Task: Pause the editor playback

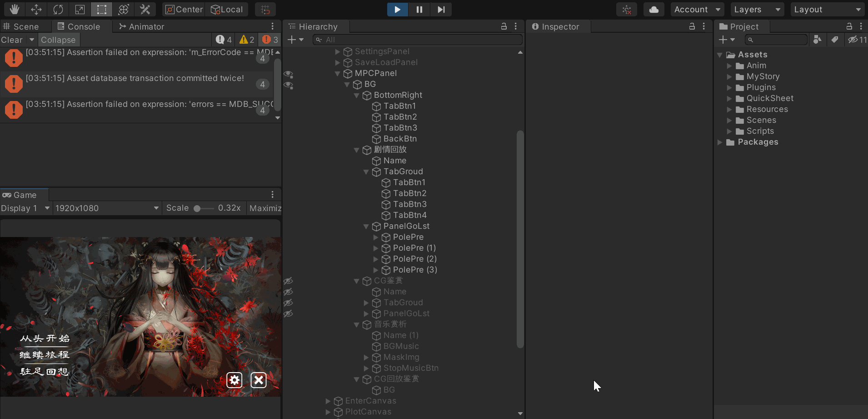Action: pyautogui.click(x=419, y=9)
